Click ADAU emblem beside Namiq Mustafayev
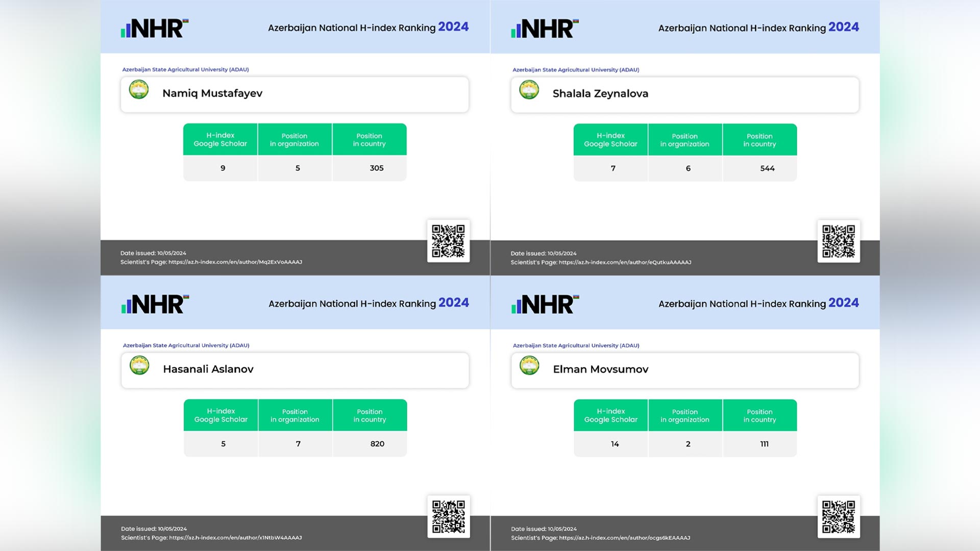Image resolution: width=980 pixels, height=551 pixels. [x=139, y=90]
